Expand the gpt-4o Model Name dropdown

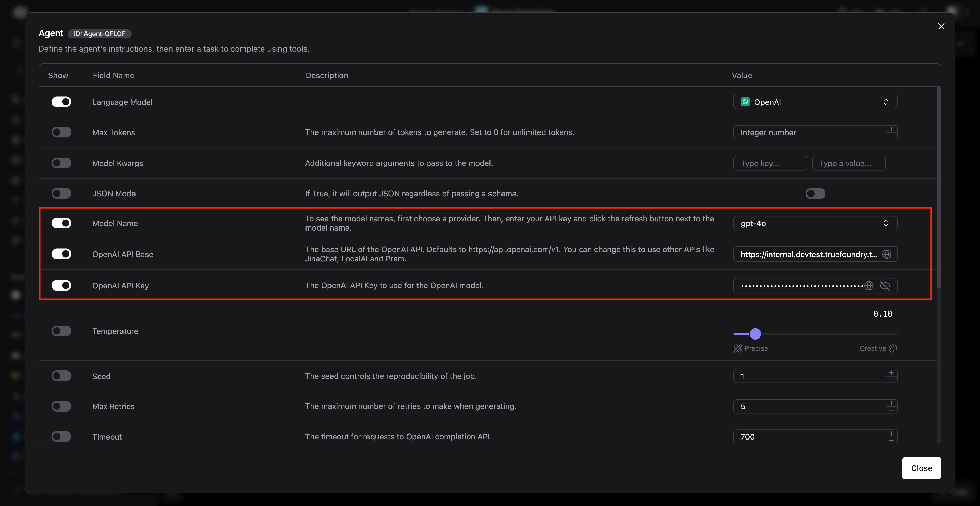[x=815, y=223]
